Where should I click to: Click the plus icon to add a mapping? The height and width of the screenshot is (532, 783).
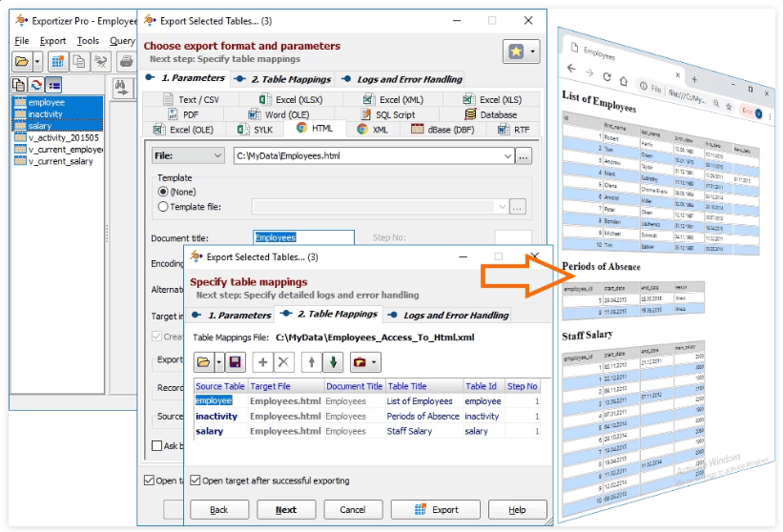coord(262,362)
